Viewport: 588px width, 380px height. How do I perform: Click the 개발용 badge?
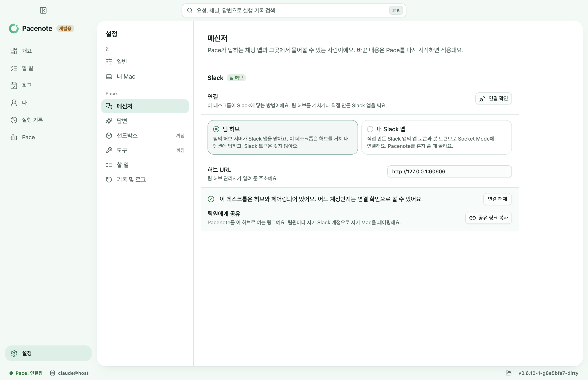pos(65,29)
